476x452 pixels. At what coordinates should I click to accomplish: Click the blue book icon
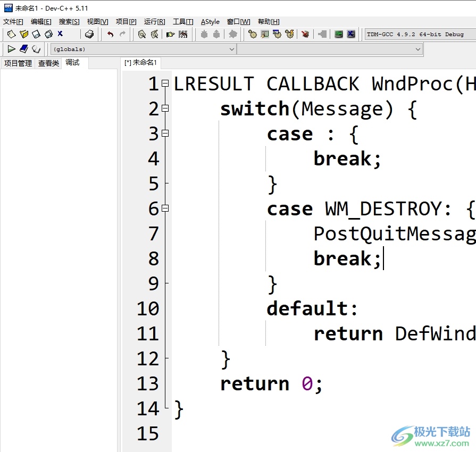[x=24, y=48]
